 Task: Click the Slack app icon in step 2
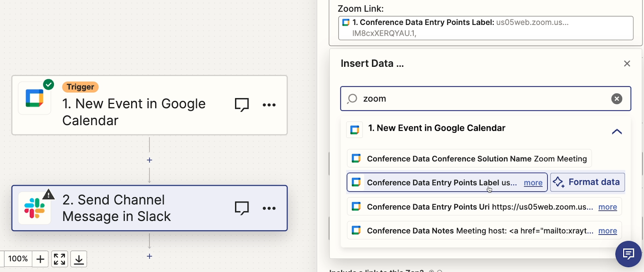[x=35, y=208]
